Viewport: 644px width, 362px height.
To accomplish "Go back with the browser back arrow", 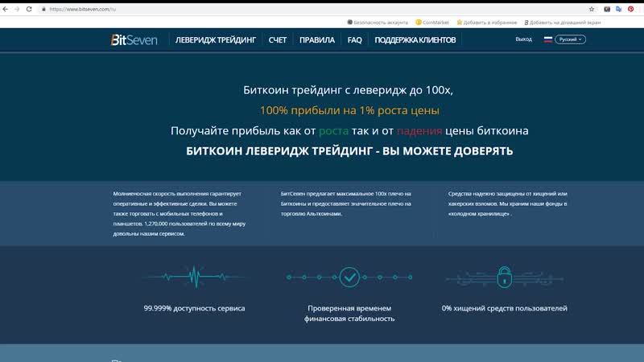I will click(x=6, y=9).
